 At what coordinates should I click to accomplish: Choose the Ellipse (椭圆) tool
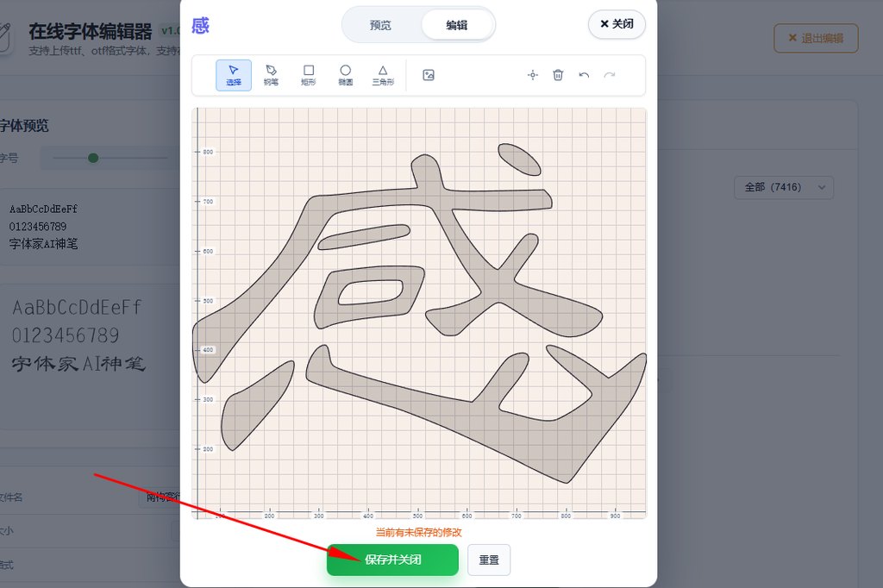(345, 75)
